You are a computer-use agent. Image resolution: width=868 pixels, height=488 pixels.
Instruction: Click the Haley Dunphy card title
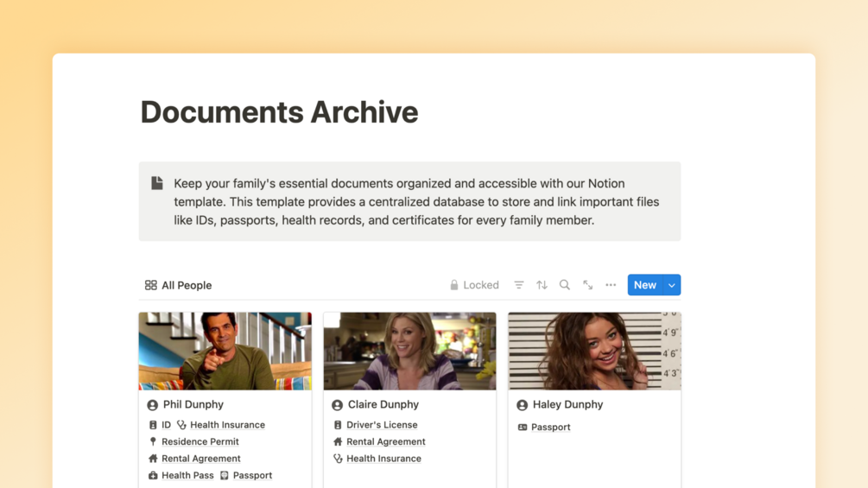click(568, 404)
